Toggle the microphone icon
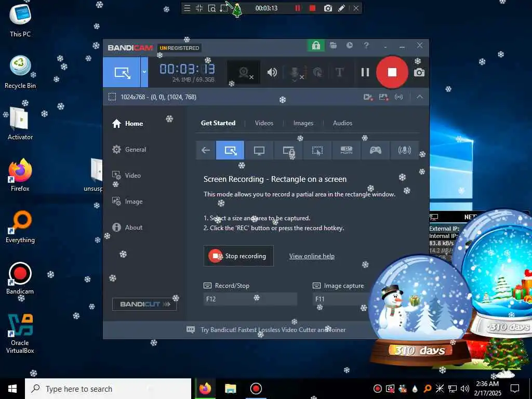 click(x=295, y=73)
